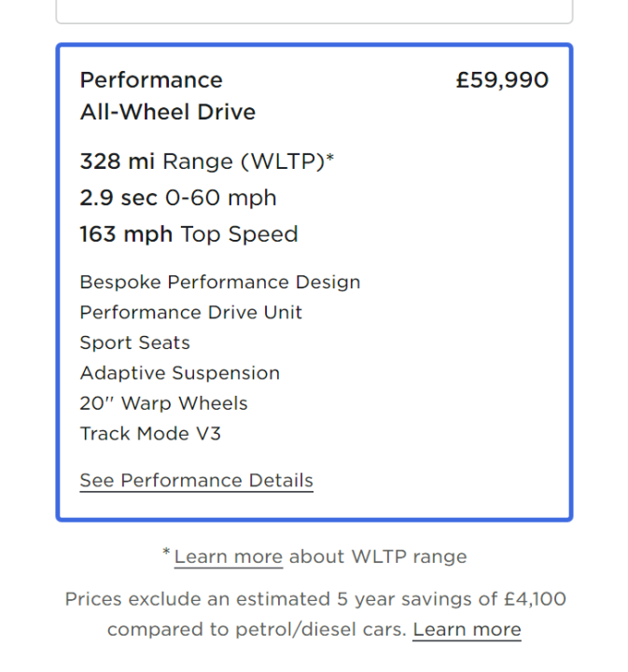Select the partially visible card above Performance
This screenshot has height=672, width=628.
314,11
